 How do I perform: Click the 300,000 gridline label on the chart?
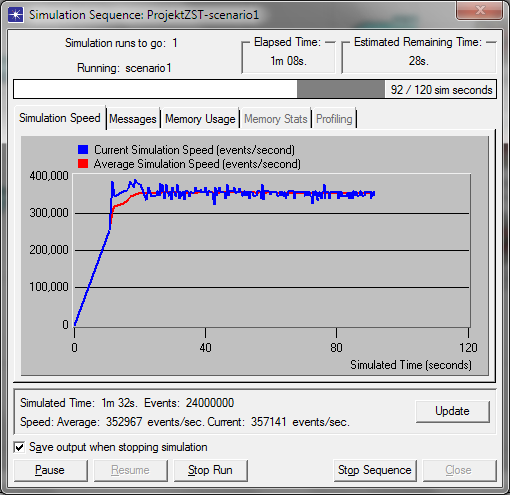[x=49, y=212]
